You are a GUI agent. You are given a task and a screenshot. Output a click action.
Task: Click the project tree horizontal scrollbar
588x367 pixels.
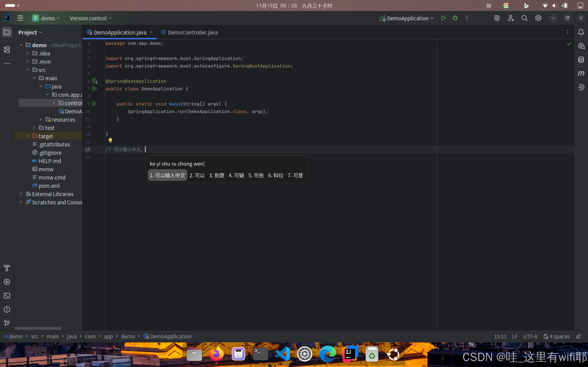coord(38,328)
